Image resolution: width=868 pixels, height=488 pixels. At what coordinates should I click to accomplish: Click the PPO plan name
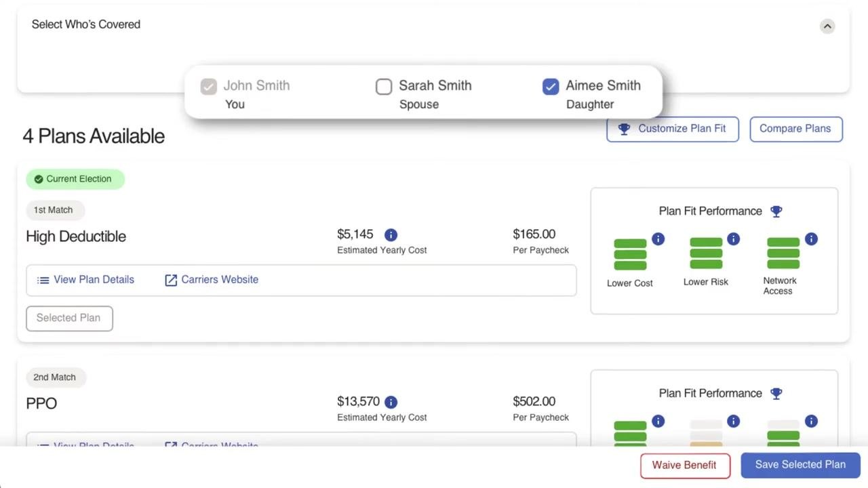[x=41, y=404]
